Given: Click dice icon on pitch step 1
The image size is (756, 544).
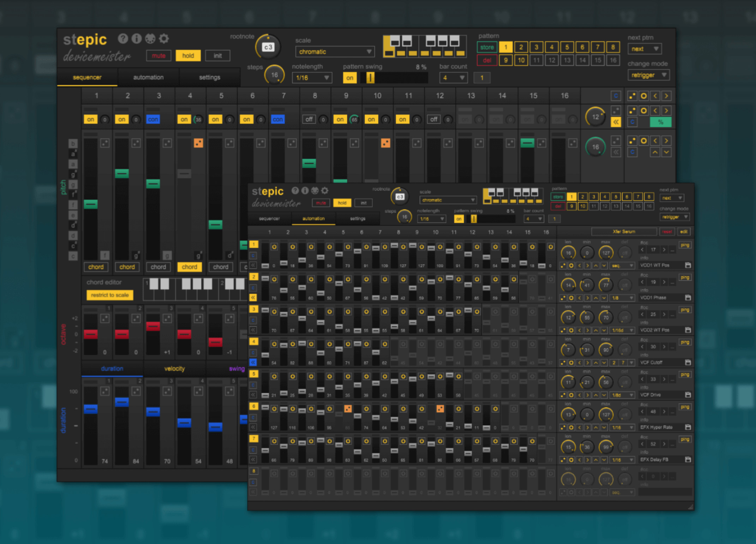Looking at the screenshot, I should point(105,143).
